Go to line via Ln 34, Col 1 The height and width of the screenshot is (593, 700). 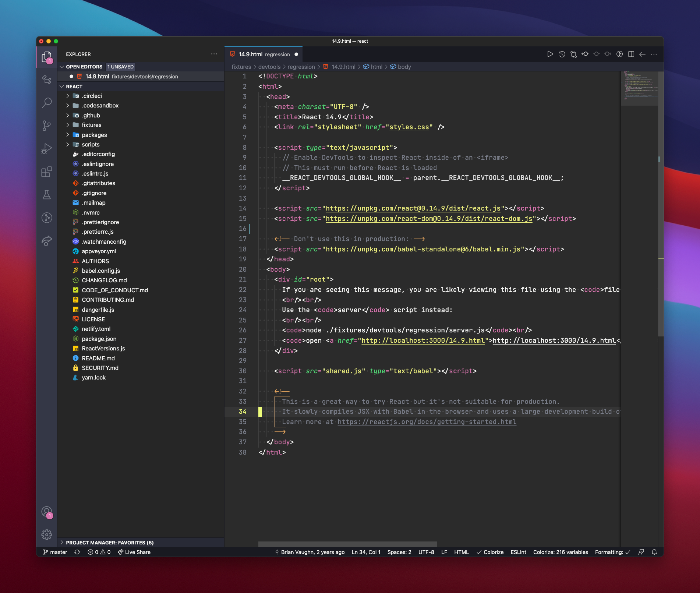pos(366,552)
